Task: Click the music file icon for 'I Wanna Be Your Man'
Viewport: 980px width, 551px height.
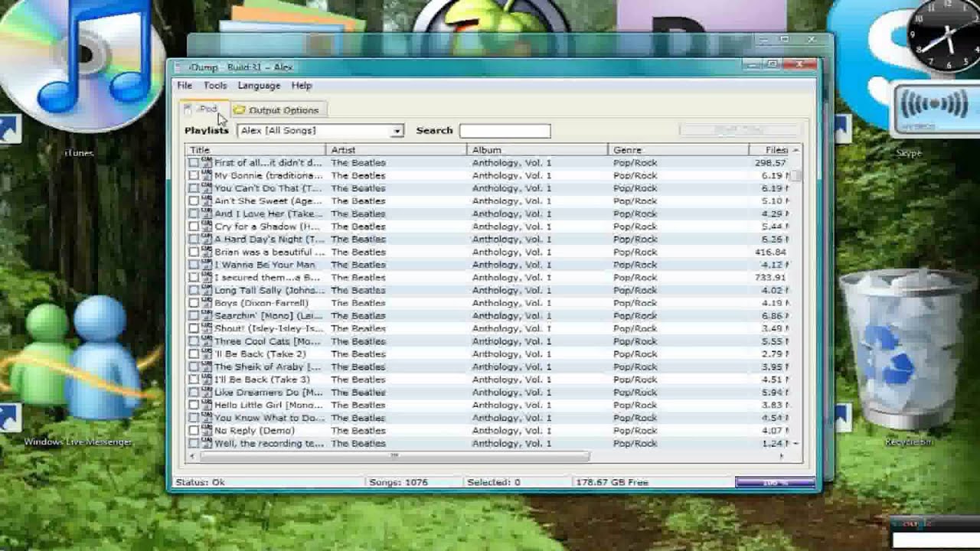Action: click(x=207, y=265)
